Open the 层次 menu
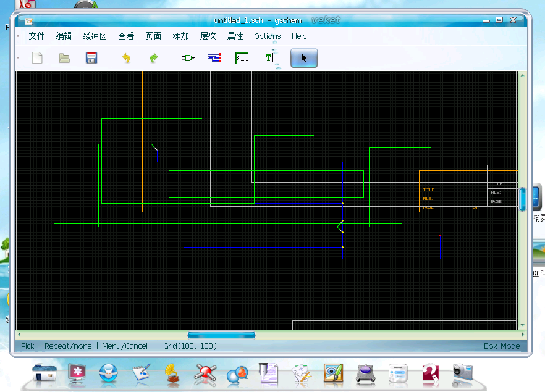The width and height of the screenshot is (545, 392). pyautogui.click(x=208, y=36)
